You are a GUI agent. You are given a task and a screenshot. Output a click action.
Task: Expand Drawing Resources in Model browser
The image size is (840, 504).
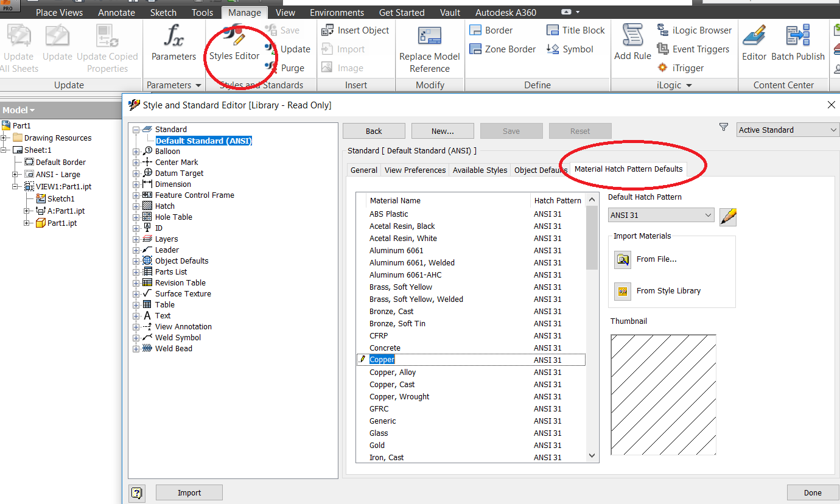[x=4, y=138]
